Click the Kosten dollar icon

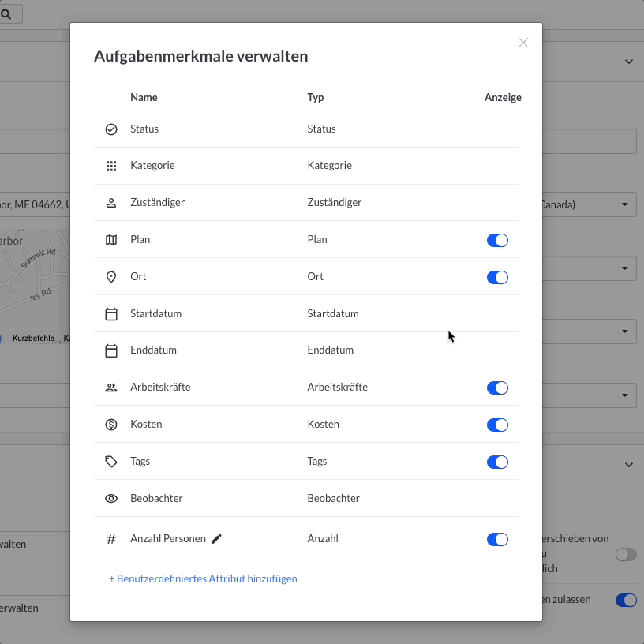click(x=111, y=425)
